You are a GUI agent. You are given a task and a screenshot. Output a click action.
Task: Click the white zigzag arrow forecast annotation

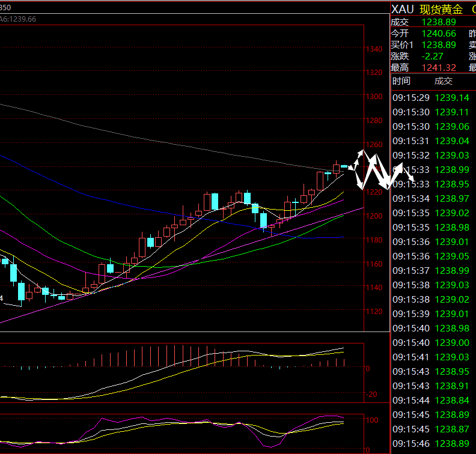379,171
